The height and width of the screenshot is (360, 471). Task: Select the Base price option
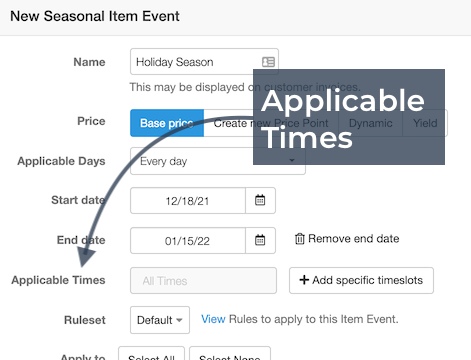coord(167,123)
